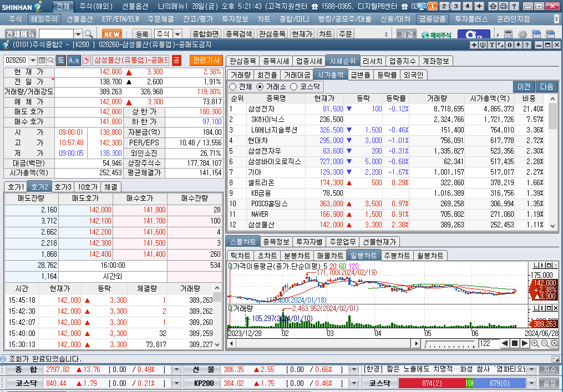Click the T icon in stock window title bar

pyautogui.click(x=492, y=45)
